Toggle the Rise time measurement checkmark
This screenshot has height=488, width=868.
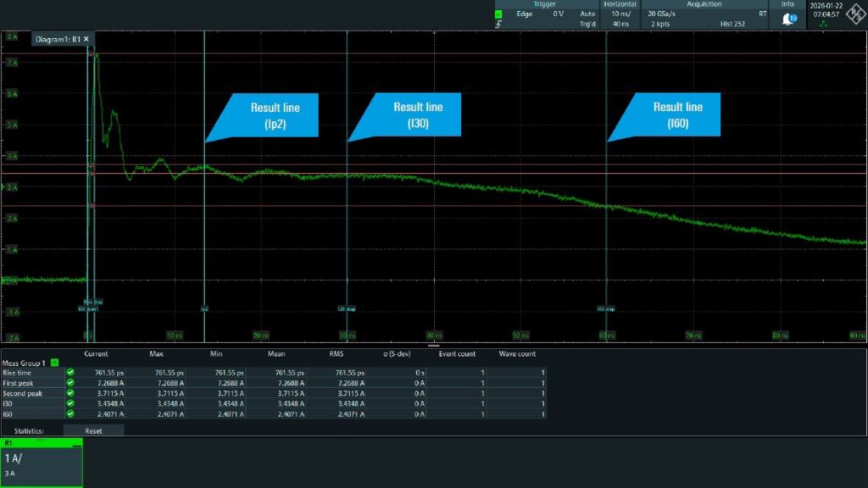70,371
